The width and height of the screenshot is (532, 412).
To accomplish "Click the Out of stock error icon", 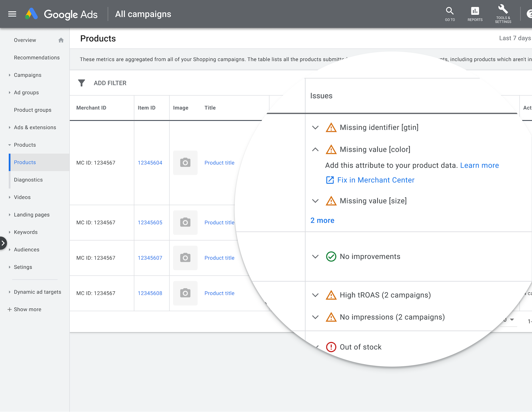I will [x=331, y=347].
